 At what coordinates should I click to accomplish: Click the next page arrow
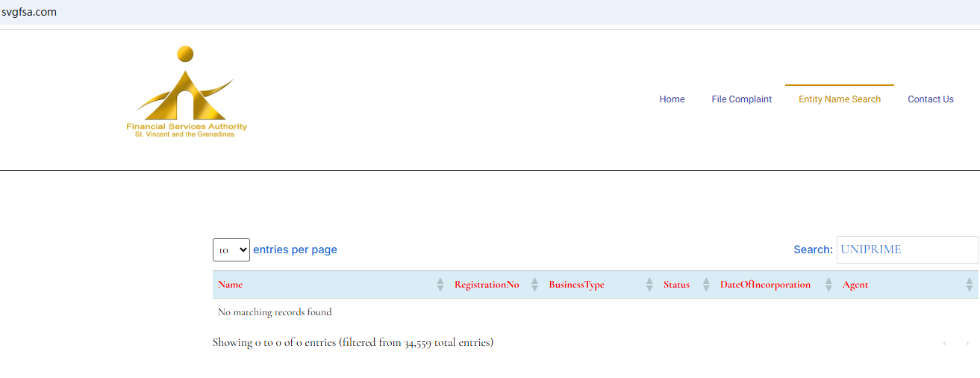pos(968,344)
